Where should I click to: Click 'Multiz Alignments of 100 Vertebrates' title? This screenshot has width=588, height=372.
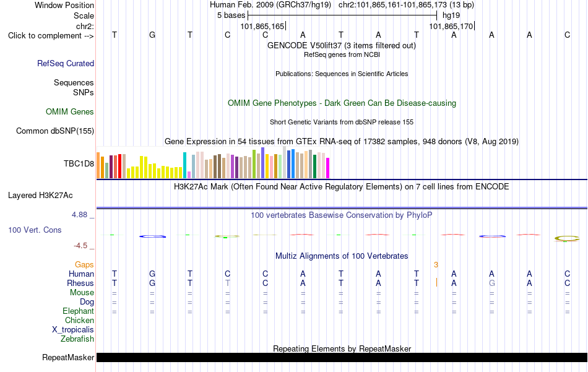point(342,256)
